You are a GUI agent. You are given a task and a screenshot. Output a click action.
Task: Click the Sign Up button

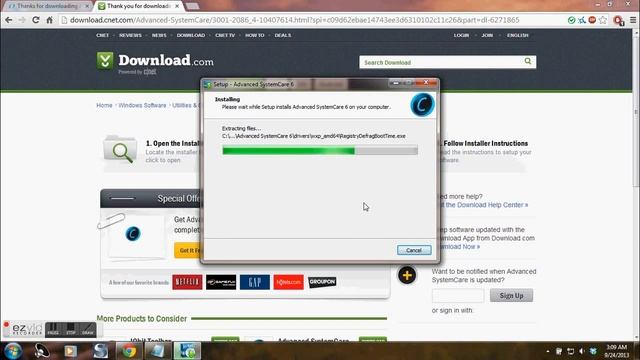[x=511, y=296]
